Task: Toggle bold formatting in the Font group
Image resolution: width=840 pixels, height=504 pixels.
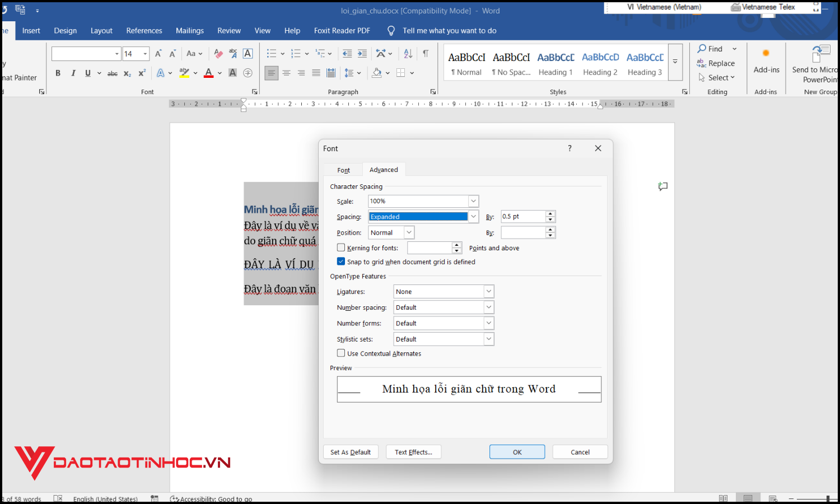Action: tap(58, 73)
